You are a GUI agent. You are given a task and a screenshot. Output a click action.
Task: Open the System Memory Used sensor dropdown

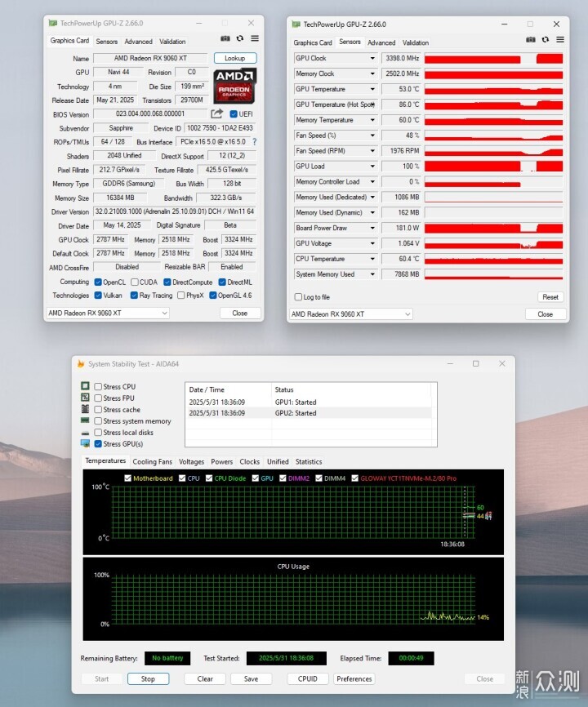pyautogui.click(x=372, y=274)
